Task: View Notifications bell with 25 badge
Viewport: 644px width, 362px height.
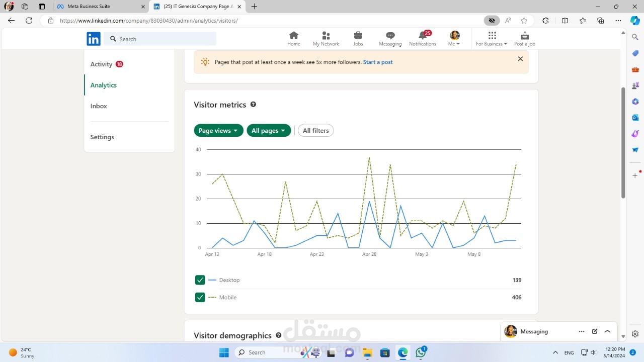Action: click(423, 39)
